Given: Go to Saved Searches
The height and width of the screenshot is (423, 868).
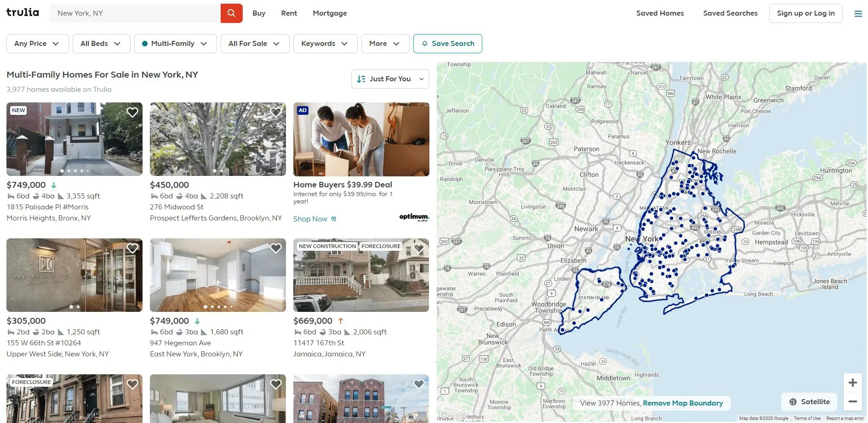Looking at the screenshot, I should tap(730, 13).
